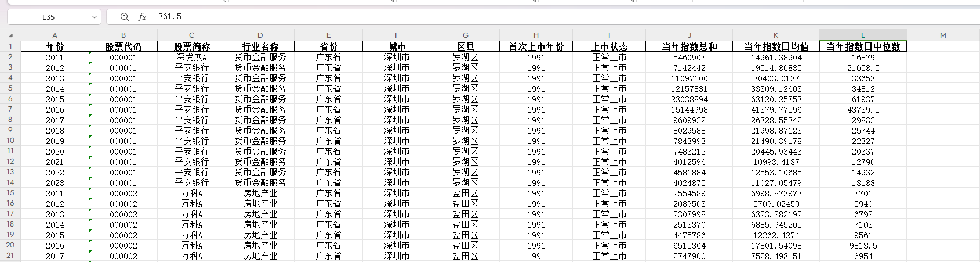Click the cell containing 深发展A
Viewport: 980px width, 262px height.
tap(192, 58)
